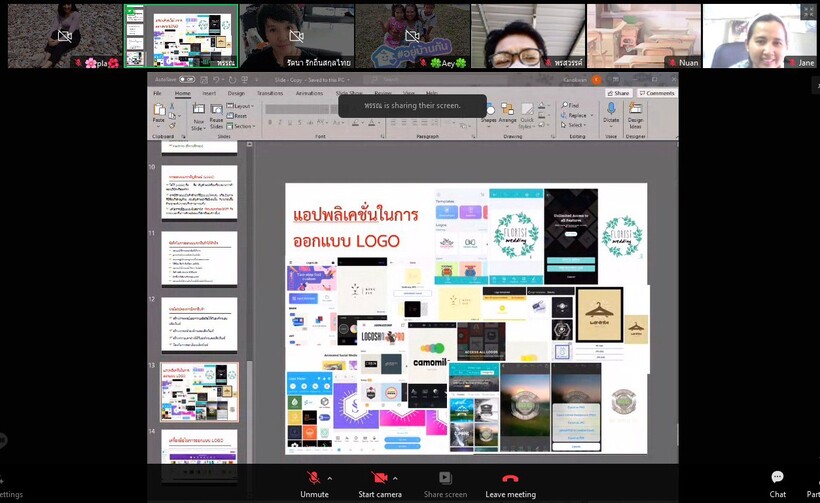Open the Drawing dialog launcher
The width and height of the screenshot is (820, 503).
tap(553, 136)
